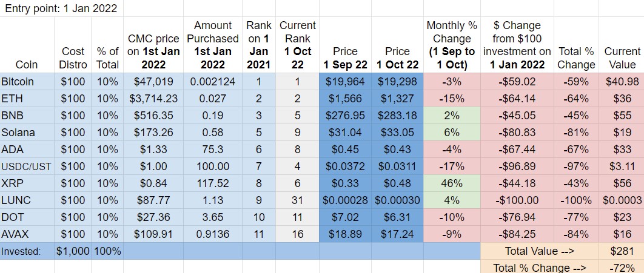The height and width of the screenshot is (273, 644).
Task: Click Bitcoin's $47,019 CMC price cell
Action: click(153, 82)
